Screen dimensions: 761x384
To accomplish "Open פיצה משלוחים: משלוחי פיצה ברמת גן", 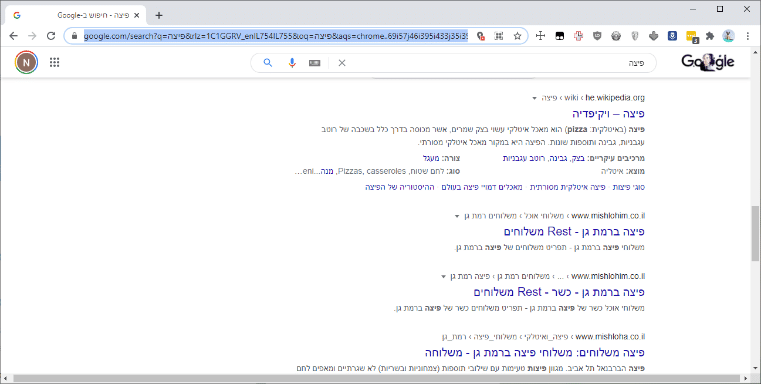I will tap(535, 352).
